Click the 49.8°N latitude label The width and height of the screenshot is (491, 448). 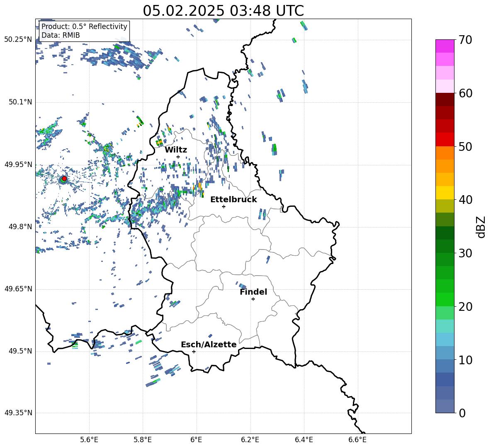click(20, 227)
